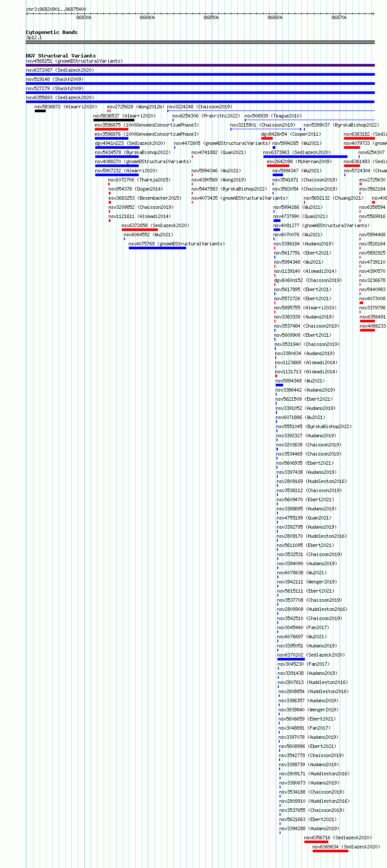Click the red bar of nsv6356716
This screenshot has height=868, width=387.
click(x=316, y=842)
